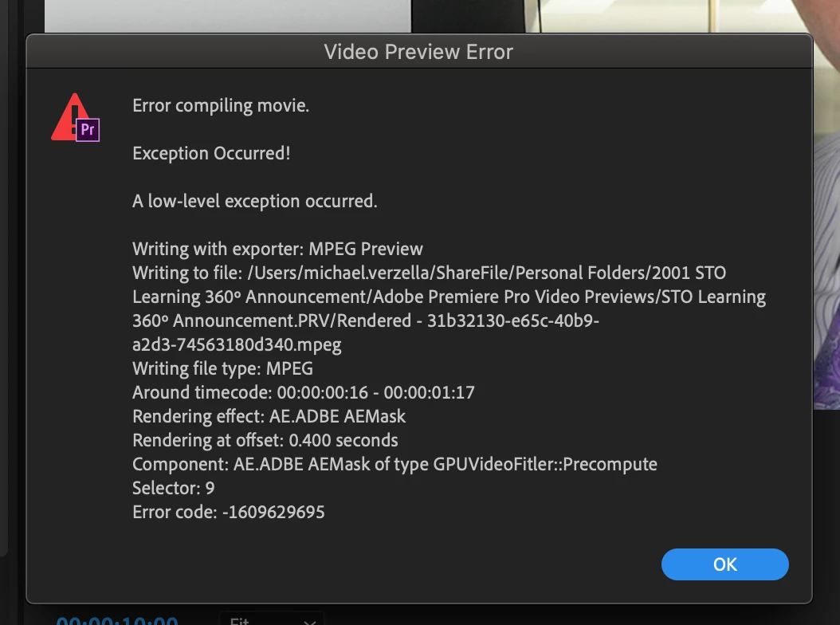Click the 'Error code: -1609629695' text
The height and width of the screenshot is (625, 840).
229,512
